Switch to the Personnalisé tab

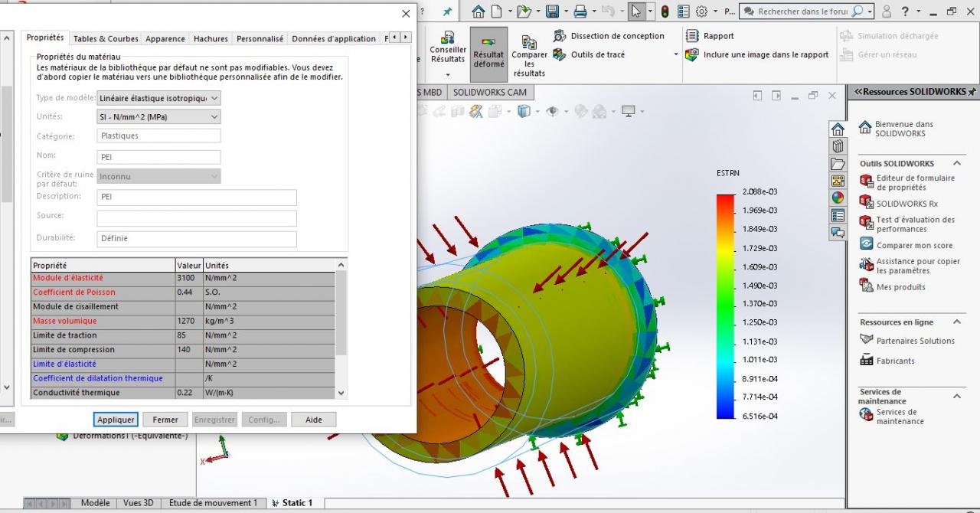coord(260,38)
